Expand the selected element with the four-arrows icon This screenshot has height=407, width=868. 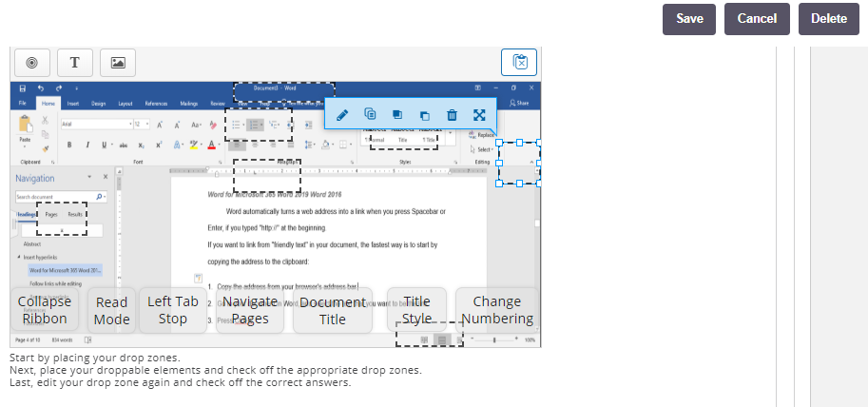tap(479, 115)
